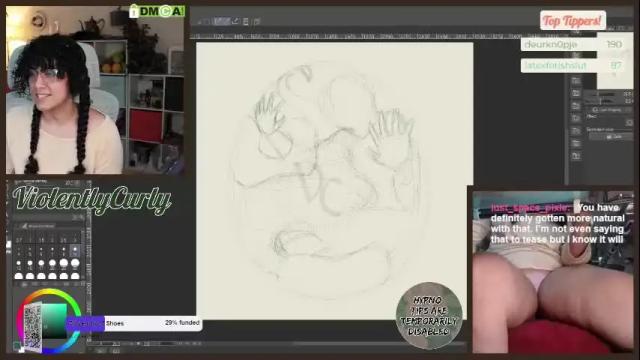Pick the smallest circle in the middle brush-size row

[19, 264]
